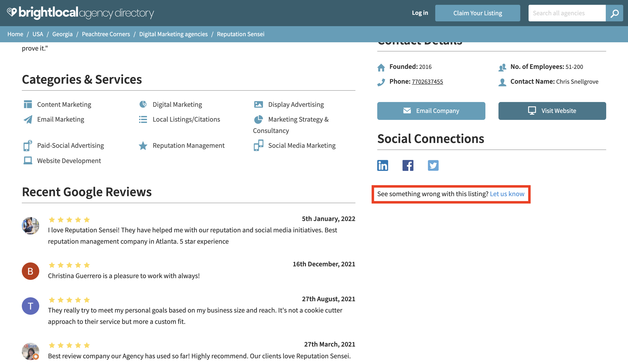Click the Content Marketing service text

[64, 104]
